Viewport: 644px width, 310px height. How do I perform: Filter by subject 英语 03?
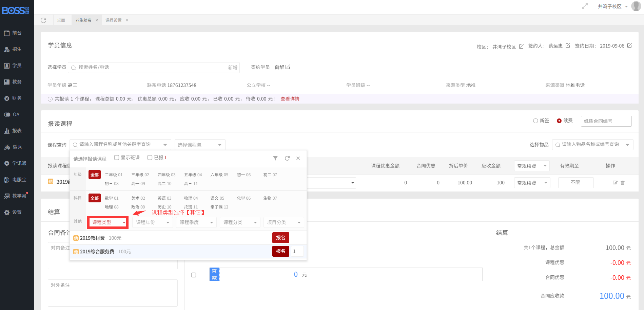164,198
